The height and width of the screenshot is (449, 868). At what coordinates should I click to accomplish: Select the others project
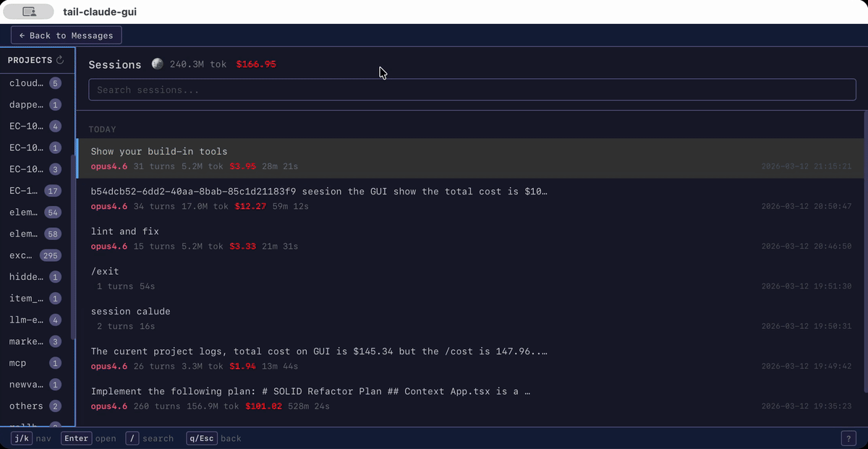[x=36, y=406]
